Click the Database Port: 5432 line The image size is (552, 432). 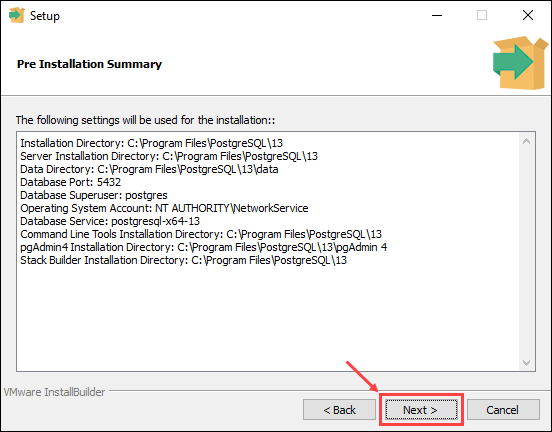pos(70,182)
